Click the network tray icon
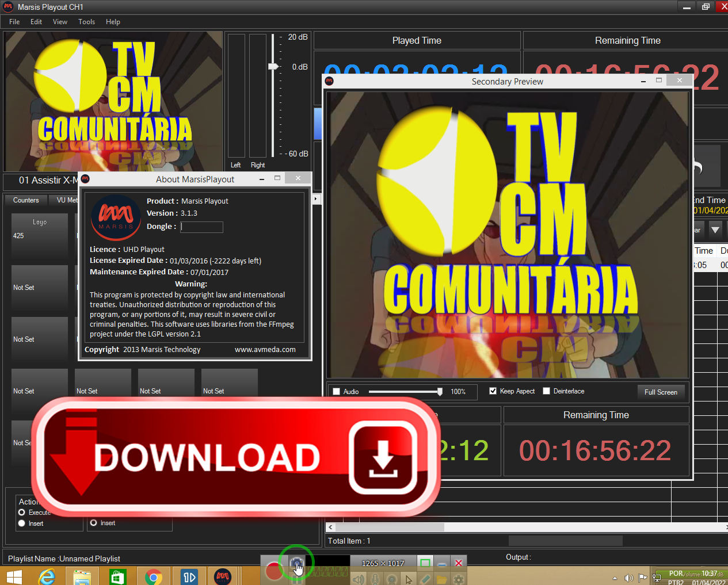 tap(657, 578)
